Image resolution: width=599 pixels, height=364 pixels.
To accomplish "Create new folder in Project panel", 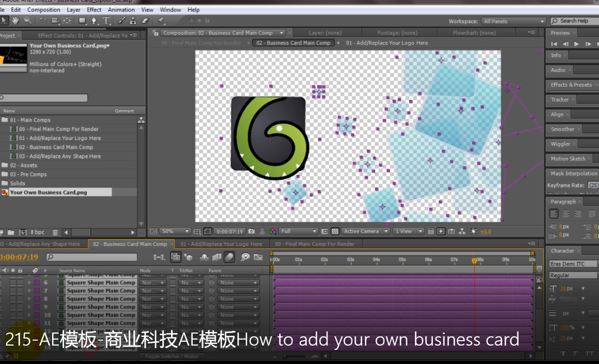I will click(11, 232).
